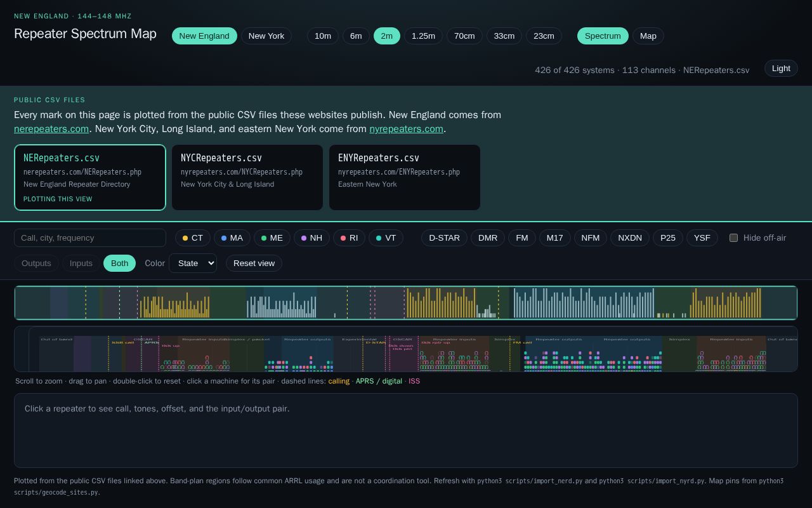Filter by NFM mode
The image size is (812, 508).
[x=591, y=237]
